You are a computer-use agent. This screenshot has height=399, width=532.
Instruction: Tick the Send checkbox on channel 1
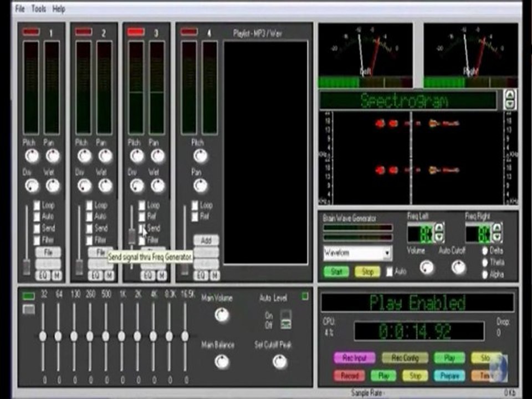(x=37, y=228)
